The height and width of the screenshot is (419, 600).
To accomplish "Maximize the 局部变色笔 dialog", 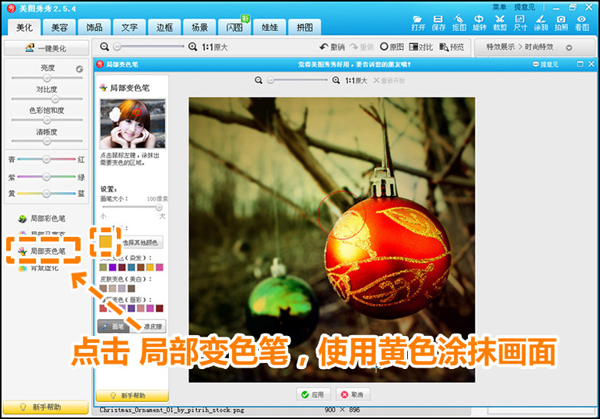I will coord(580,64).
